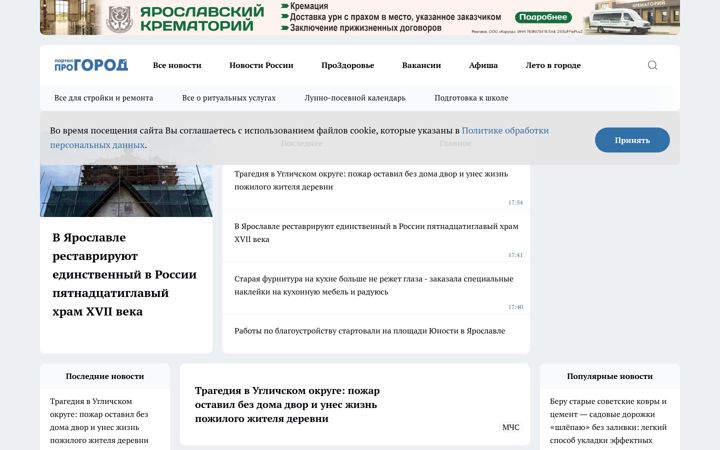
Task: Open article Беру старые советские ковры
Action: 608,421
